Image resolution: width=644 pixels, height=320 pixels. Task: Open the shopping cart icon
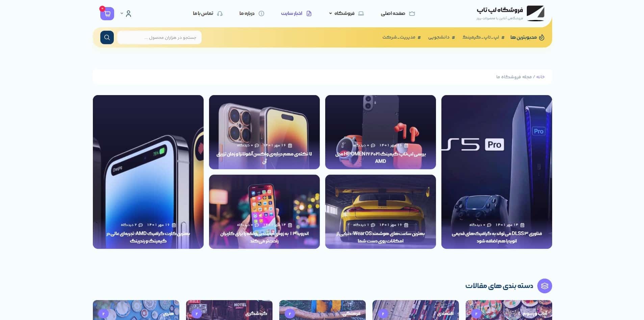coord(107,14)
